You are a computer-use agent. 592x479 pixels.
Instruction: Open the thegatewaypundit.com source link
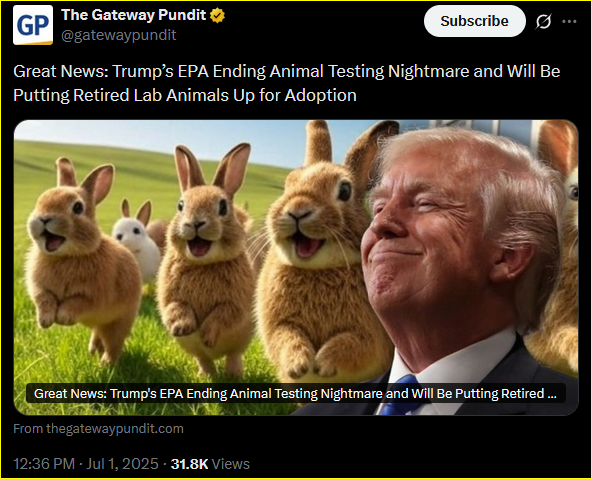coord(99,429)
